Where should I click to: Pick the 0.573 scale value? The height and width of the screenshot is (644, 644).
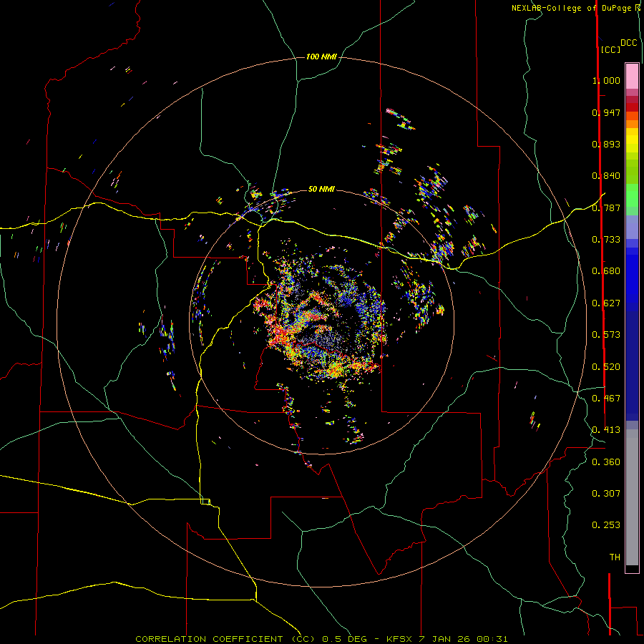pos(606,335)
